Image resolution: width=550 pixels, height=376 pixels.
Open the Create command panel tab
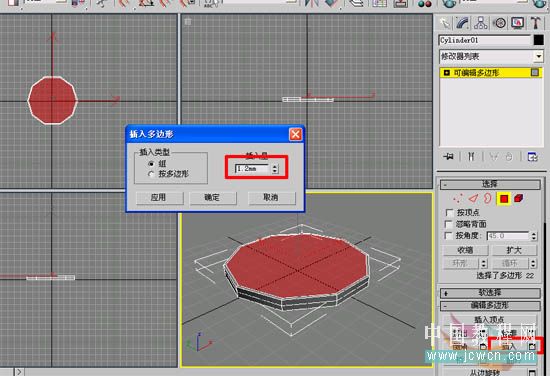pyautogui.click(x=445, y=23)
